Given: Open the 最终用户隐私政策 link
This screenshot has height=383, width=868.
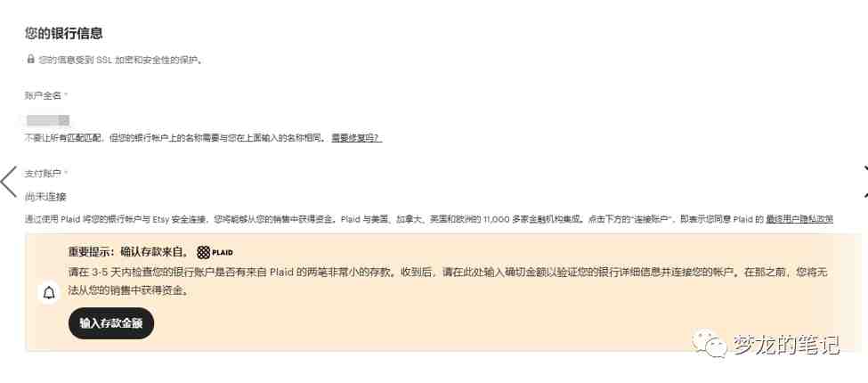Looking at the screenshot, I should pyautogui.click(x=799, y=219).
